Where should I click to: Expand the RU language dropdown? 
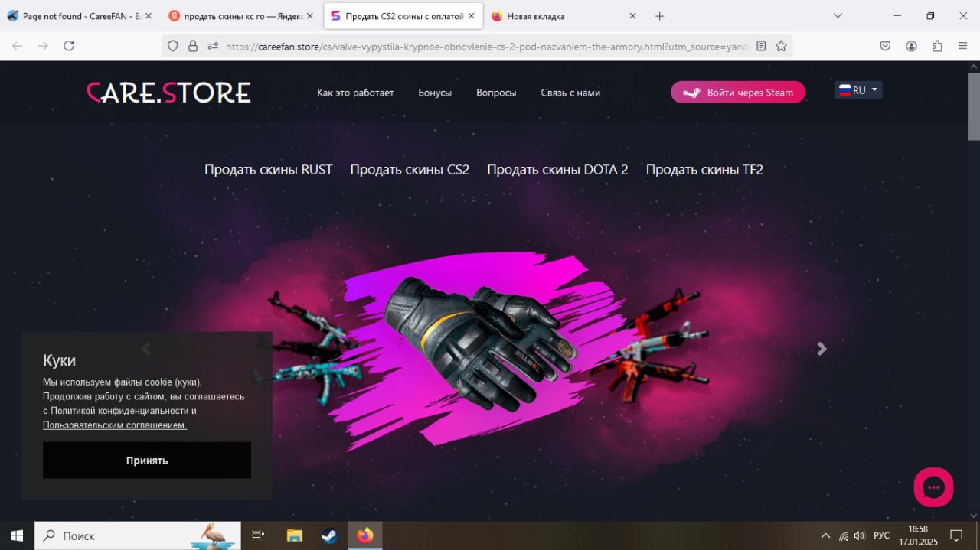point(858,90)
